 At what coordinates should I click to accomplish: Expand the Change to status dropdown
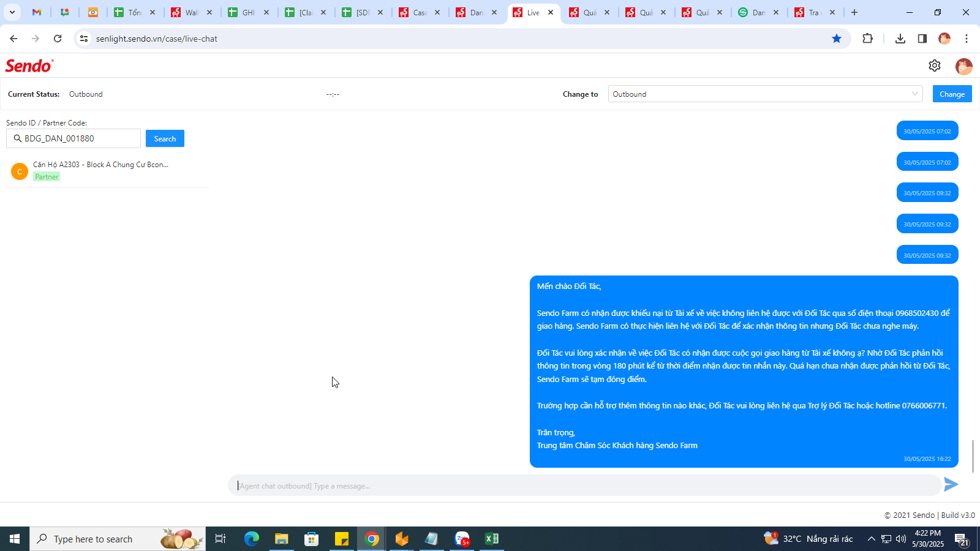tap(766, 94)
